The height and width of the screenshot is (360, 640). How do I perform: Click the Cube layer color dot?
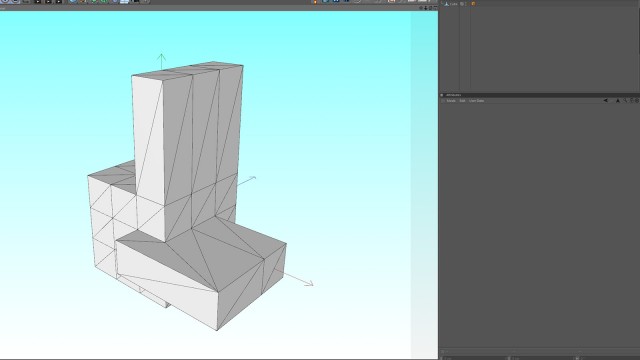click(462, 4)
